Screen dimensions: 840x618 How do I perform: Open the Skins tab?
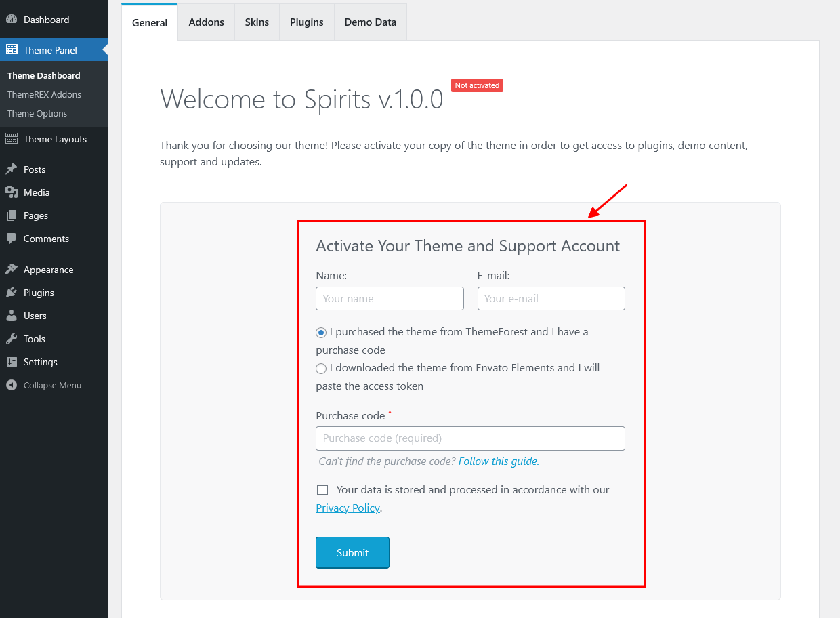(257, 22)
